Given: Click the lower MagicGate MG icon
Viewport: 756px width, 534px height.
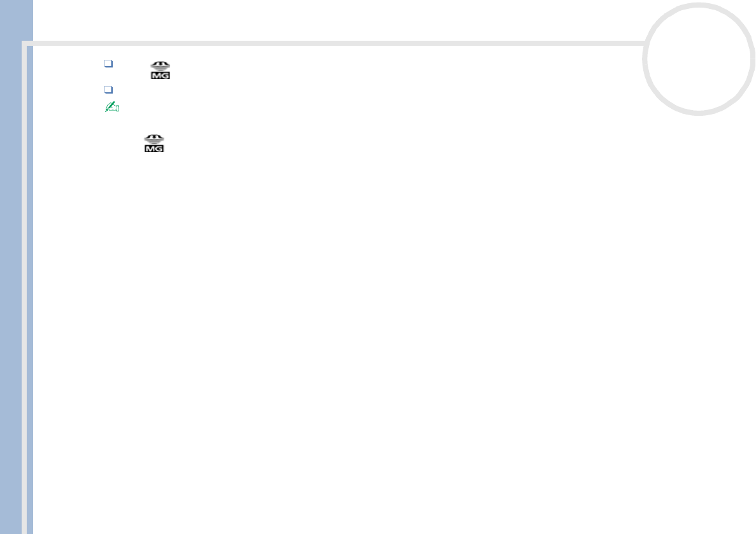Looking at the screenshot, I should pos(154,143).
